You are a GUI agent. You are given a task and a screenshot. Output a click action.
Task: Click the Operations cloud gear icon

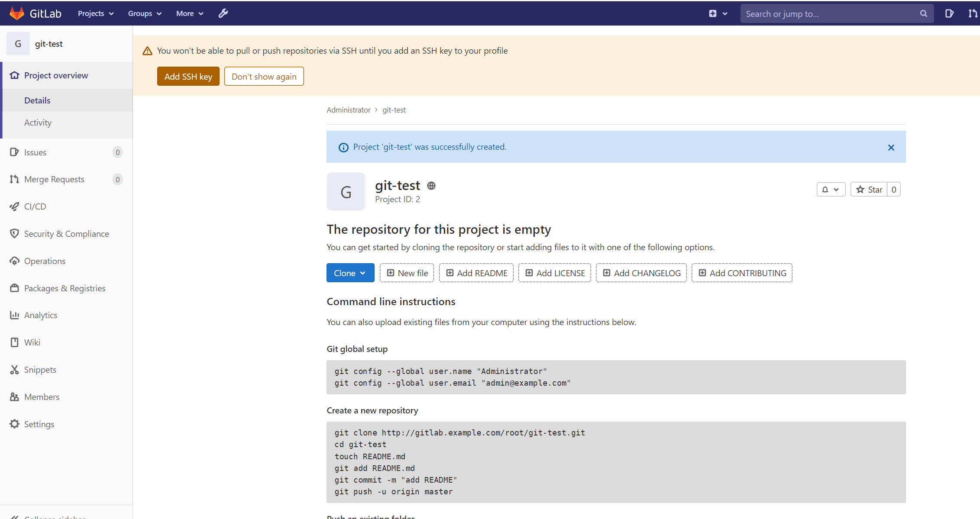pyautogui.click(x=14, y=261)
